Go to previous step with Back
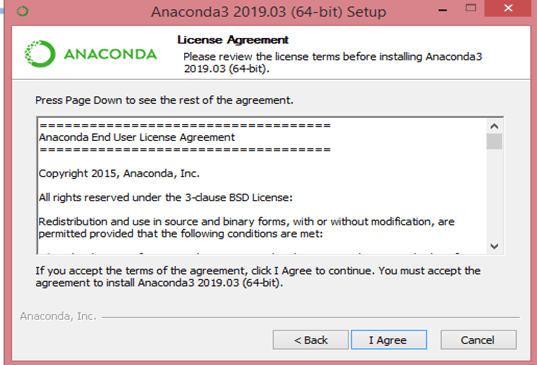The image size is (537, 365). 311,340
